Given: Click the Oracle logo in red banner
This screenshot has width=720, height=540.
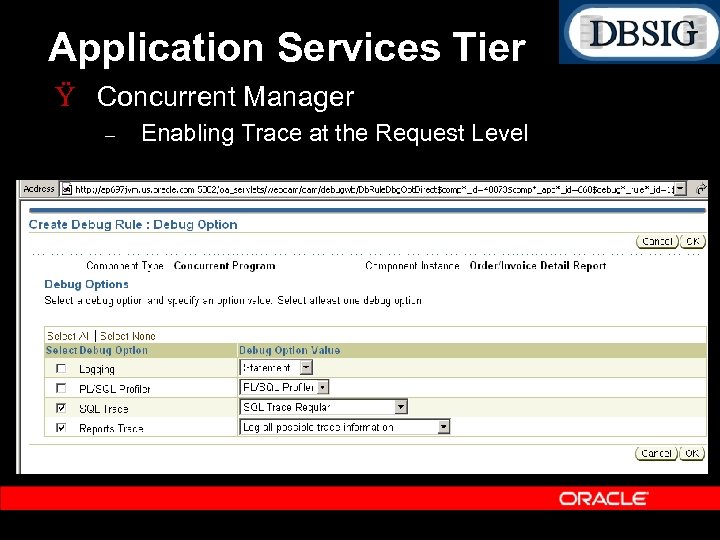Looking at the screenshot, I should click(x=604, y=499).
